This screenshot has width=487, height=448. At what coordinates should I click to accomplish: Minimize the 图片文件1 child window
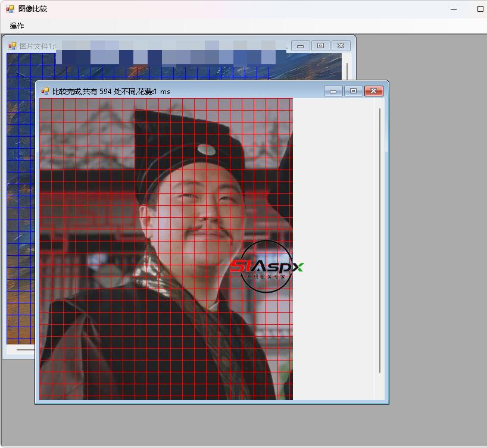(x=300, y=46)
